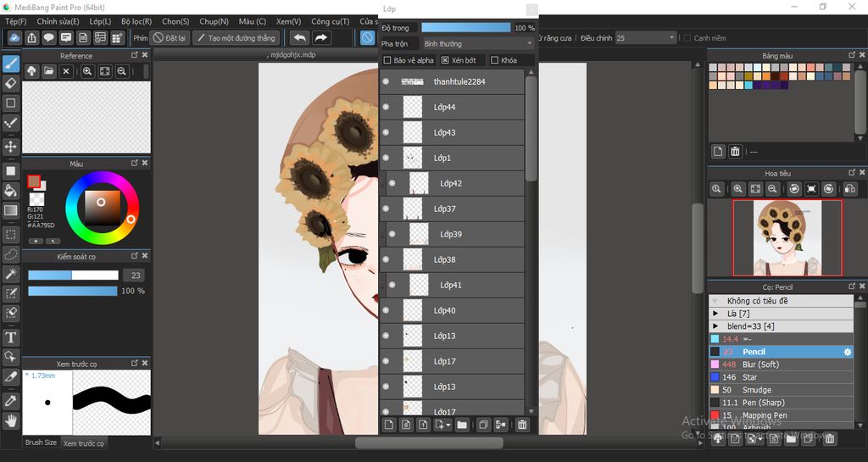Switch to Xem trước cọ tab
This screenshot has height=462, width=868.
84,443
